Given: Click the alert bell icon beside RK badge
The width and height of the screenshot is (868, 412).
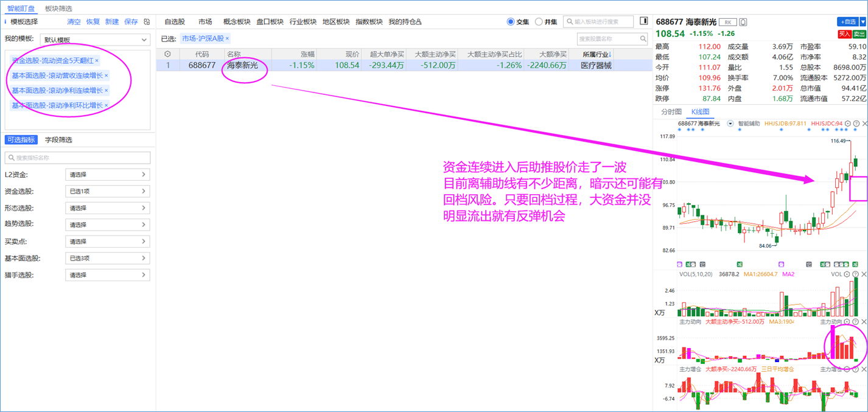Looking at the screenshot, I should point(743,22).
